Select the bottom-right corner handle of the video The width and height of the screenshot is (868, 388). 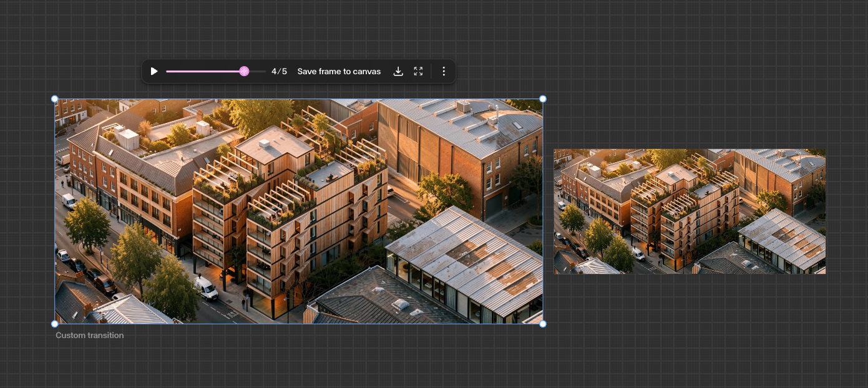543,324
